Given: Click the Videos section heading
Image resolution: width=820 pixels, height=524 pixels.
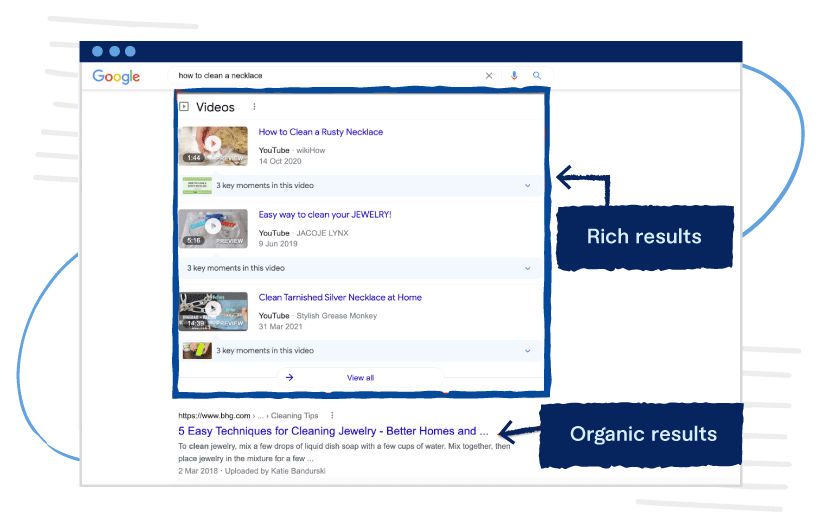Looking at the screenshot, I should coord(215,107).
